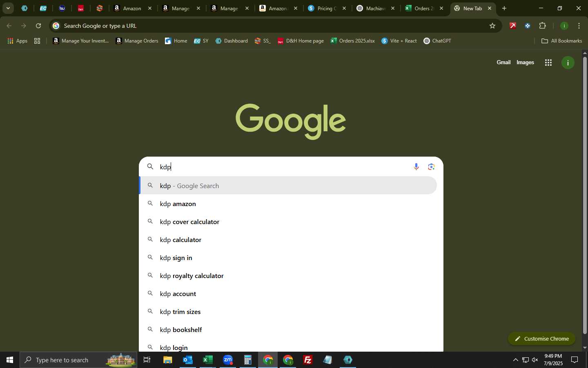Switch to the pinned dark blue circle tab
Viewport: 588px width, 368px height.
click(x=62, y=8)
